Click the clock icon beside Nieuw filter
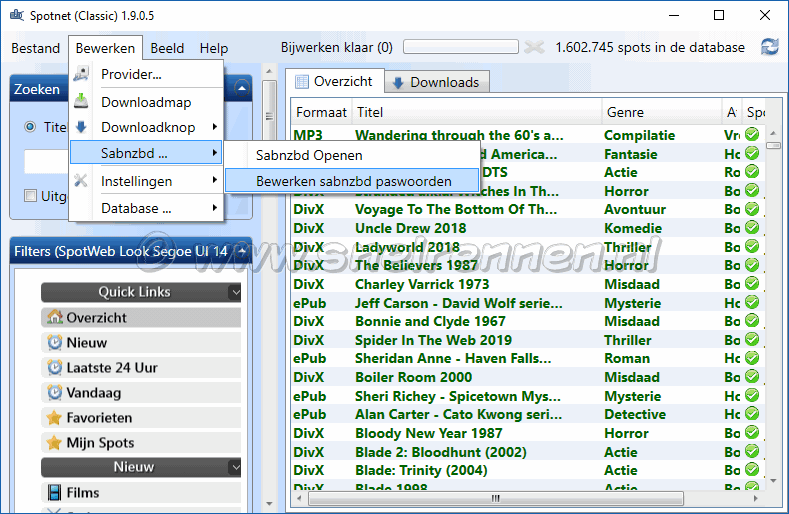Image resolution: width=789 pixels, height=514 pixels. (x=54, y=342)
